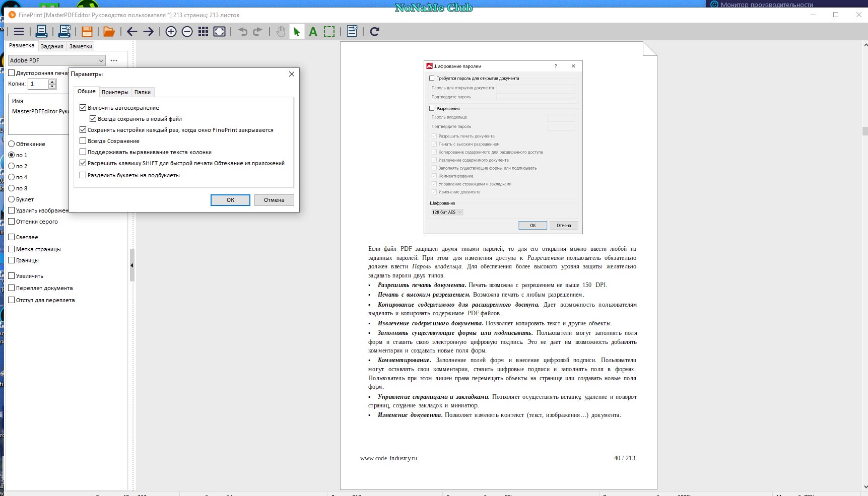Click the vertical scrollbar thumb
The height and width of the screenshot is (496, 868).
click(865, 131)
